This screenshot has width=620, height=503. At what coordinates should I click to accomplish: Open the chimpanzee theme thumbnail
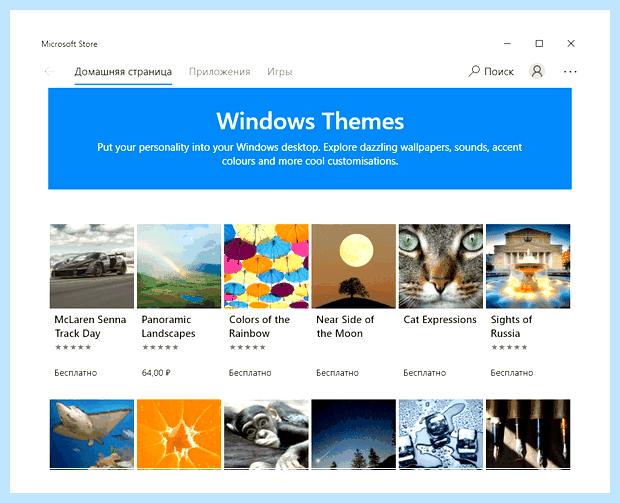coord(266,434)
